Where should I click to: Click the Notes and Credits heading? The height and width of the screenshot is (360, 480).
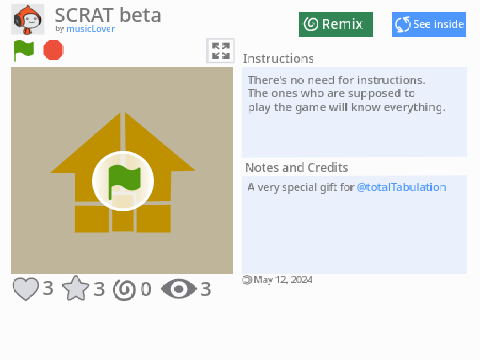pyautogui.click(x=297, y=167)
